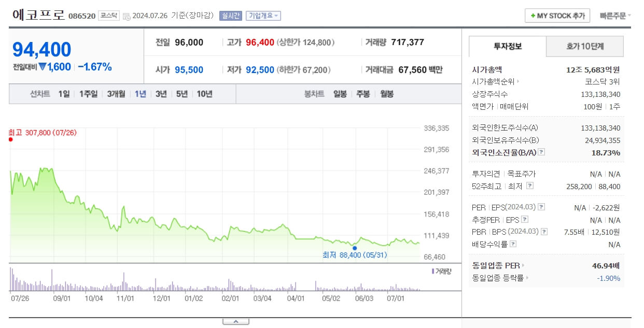This screenshot has height=328, width=644.
Task: Click the 거래량 legend marker in volume chart
Action: (x=432, y=271)
